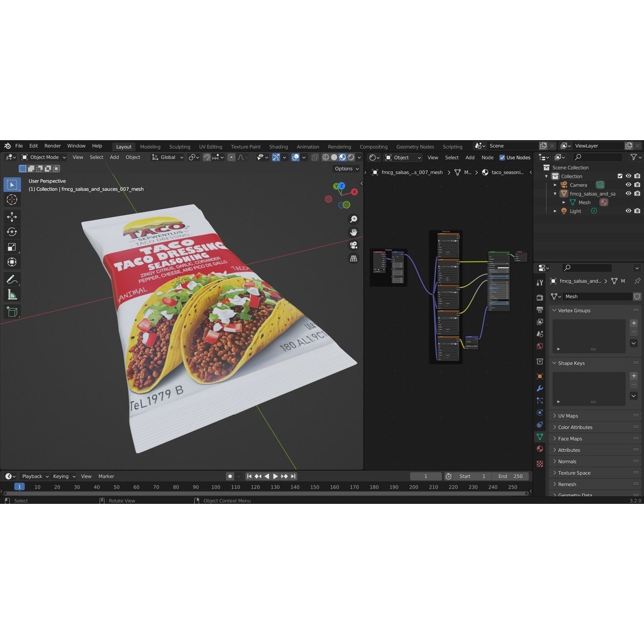644x644 pixels.
Task: Open the Options dropdown in viewport
Action: click(346, 169)
